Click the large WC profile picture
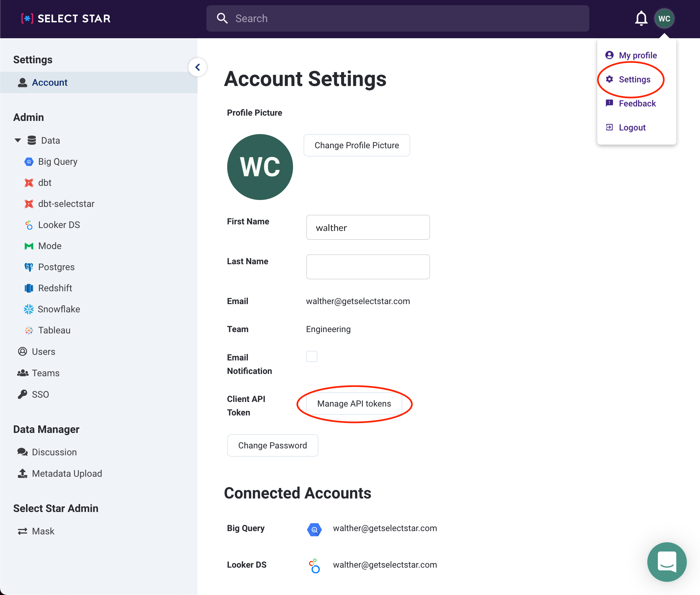This screenshot has height=595, width=700. pyautogui.click(x=260, y=167)
